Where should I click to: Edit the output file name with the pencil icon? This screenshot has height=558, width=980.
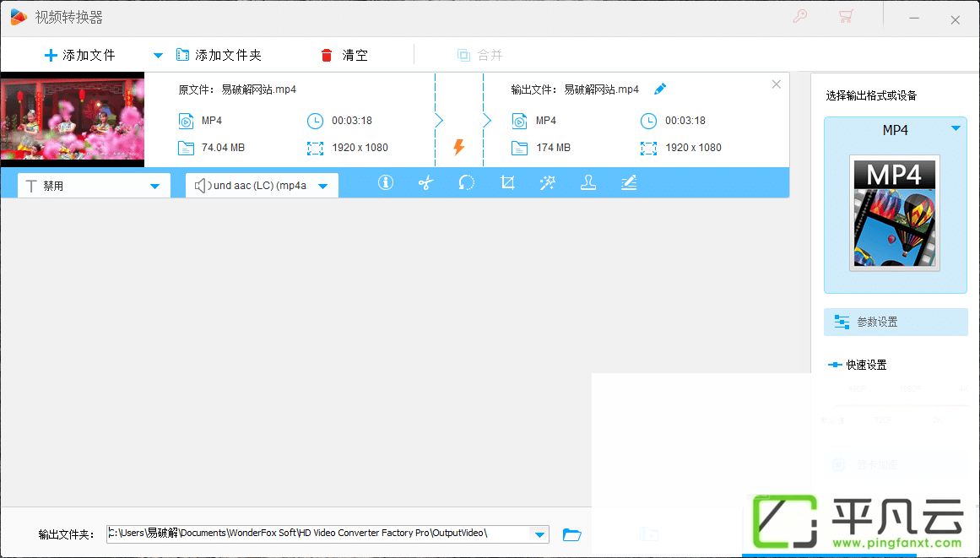pos(659,89)
